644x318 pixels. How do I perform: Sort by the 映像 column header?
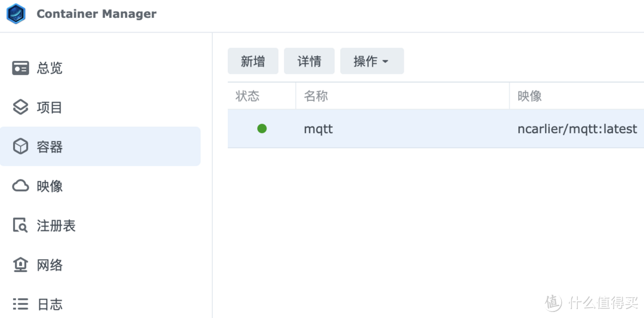[x=530, y=96]
